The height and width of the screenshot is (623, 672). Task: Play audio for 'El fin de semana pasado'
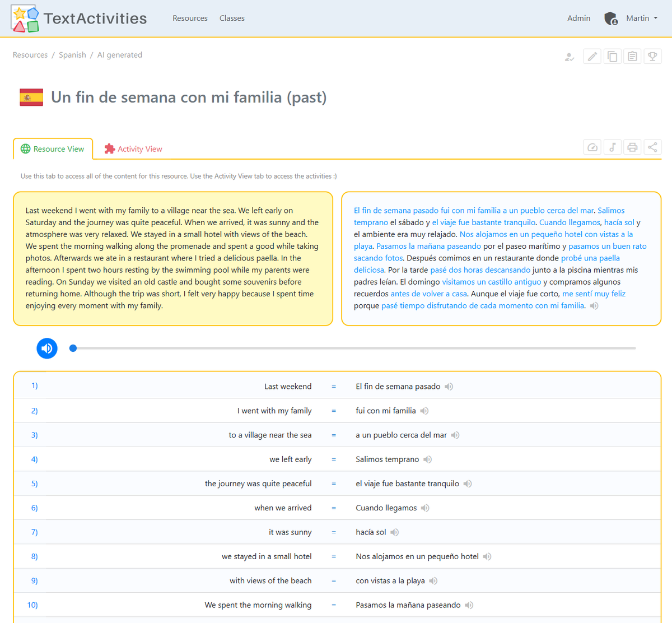[x=449, y=387]
